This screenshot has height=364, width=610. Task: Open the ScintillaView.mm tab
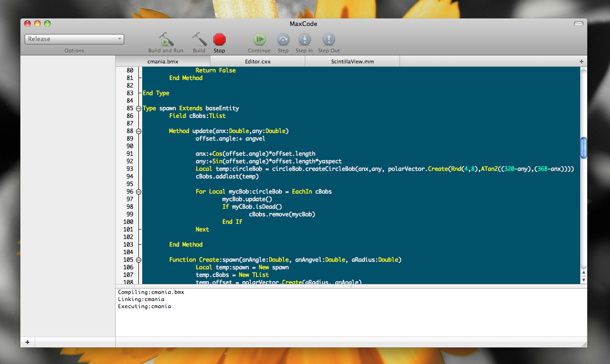352,62
